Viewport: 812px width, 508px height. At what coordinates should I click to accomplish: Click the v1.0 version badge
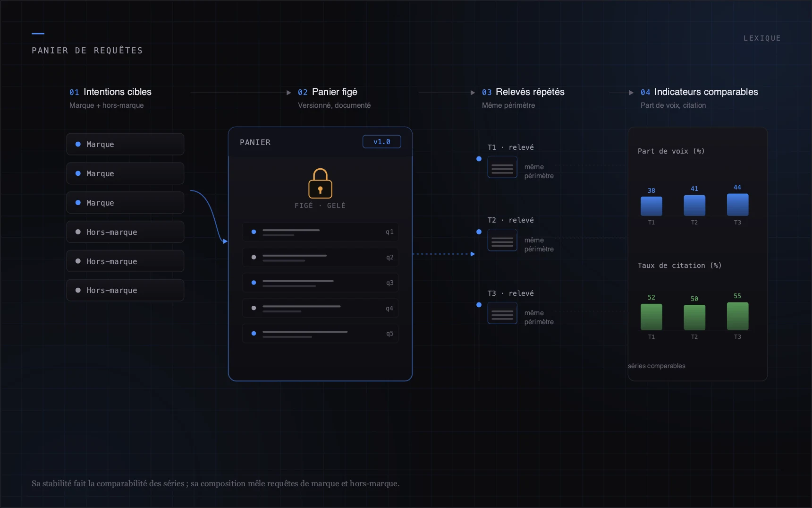382,142
